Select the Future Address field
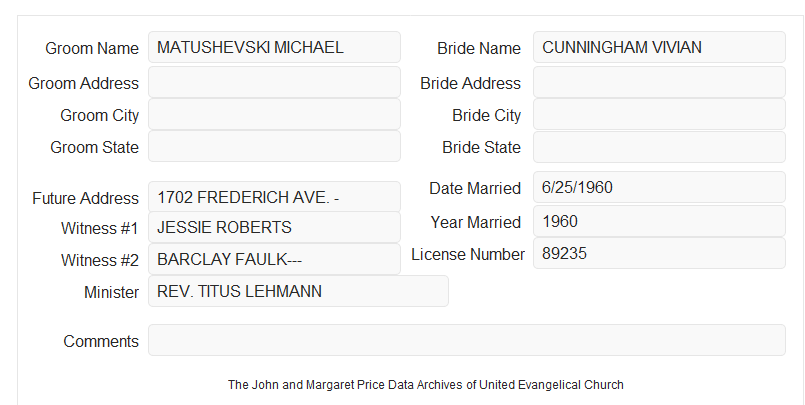 click(x=274, y=197)
